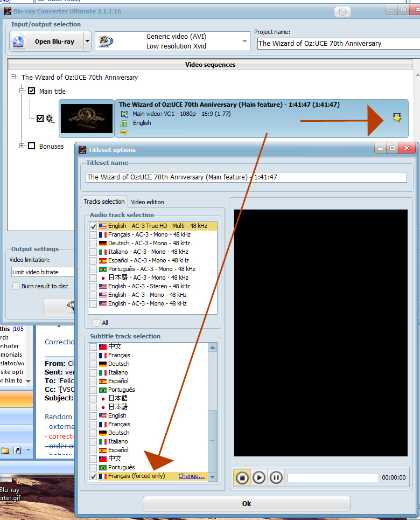Click the Stop playback button
Screen dimensions: 420x520
[242, 477]
